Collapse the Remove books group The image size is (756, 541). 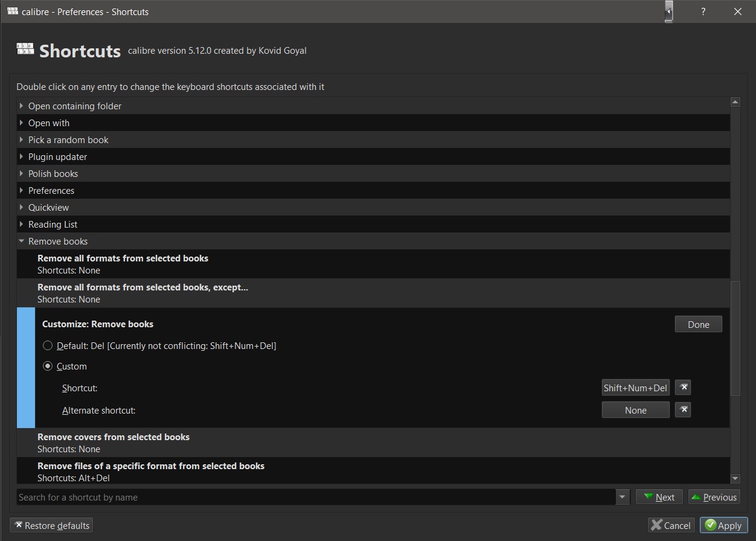(x=22, y=241)
